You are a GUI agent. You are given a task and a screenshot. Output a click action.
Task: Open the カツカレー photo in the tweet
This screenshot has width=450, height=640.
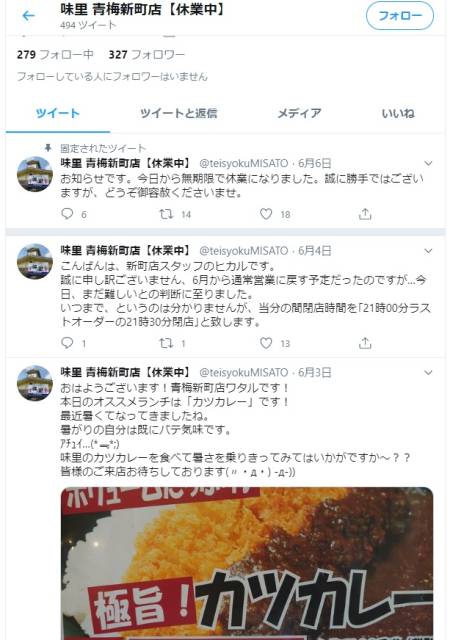[x=247, y=563]
